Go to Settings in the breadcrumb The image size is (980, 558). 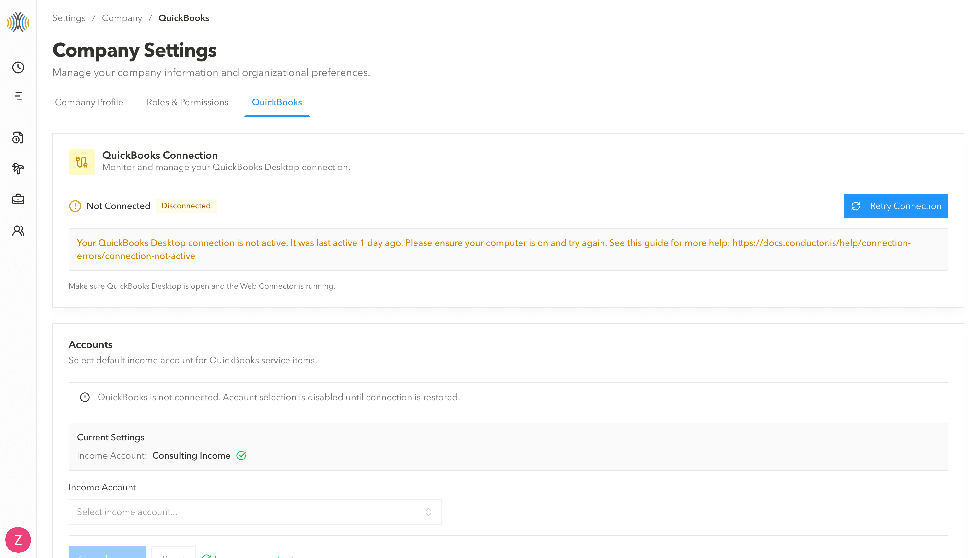click(x=69, y=18)
